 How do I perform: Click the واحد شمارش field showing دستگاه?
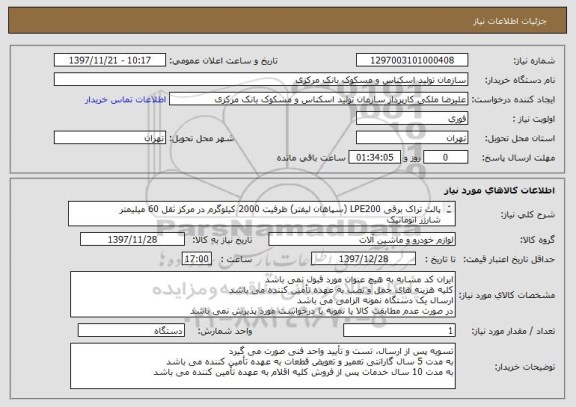132,331
